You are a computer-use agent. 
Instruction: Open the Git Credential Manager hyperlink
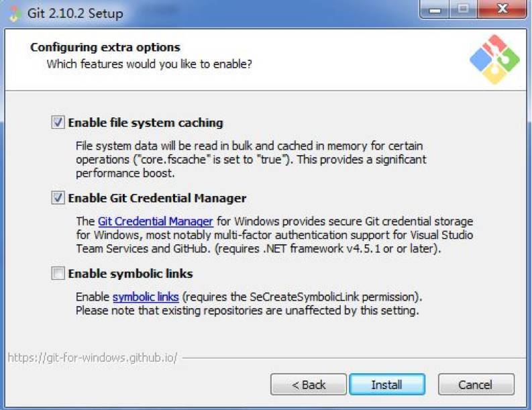tap(156, 221)
